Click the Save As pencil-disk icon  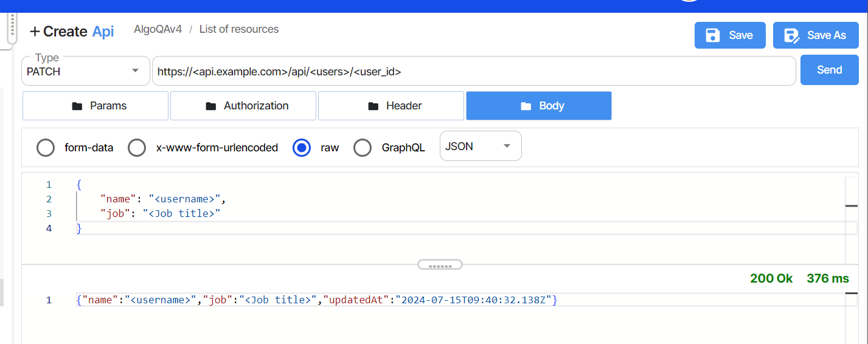(x=792, y=35)
